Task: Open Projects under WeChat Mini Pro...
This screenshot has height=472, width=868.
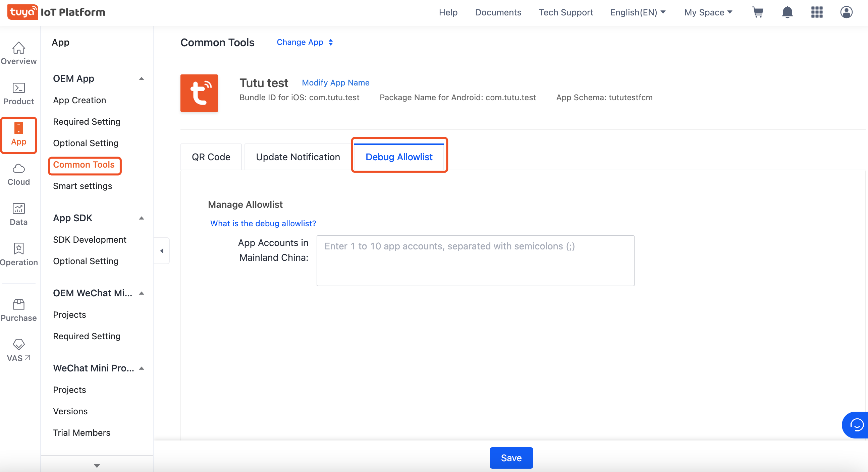Action: pos(69,390)
